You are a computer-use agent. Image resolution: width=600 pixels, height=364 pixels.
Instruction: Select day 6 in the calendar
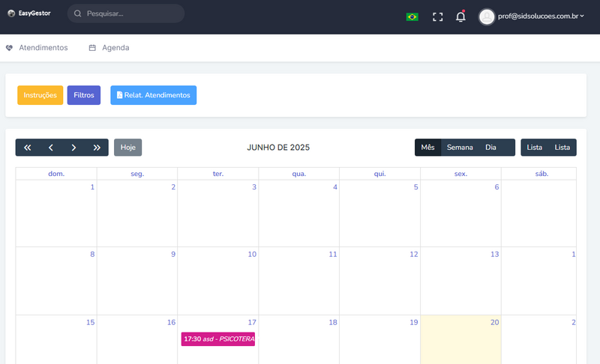[x=496, y=187]
